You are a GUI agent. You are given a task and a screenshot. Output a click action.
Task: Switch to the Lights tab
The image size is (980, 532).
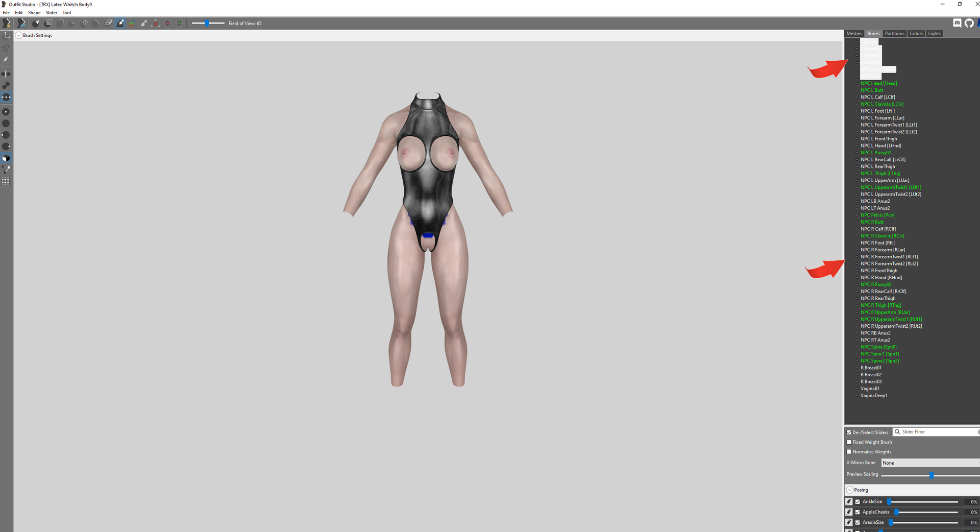pyautogui.click(x=934, y=34)
